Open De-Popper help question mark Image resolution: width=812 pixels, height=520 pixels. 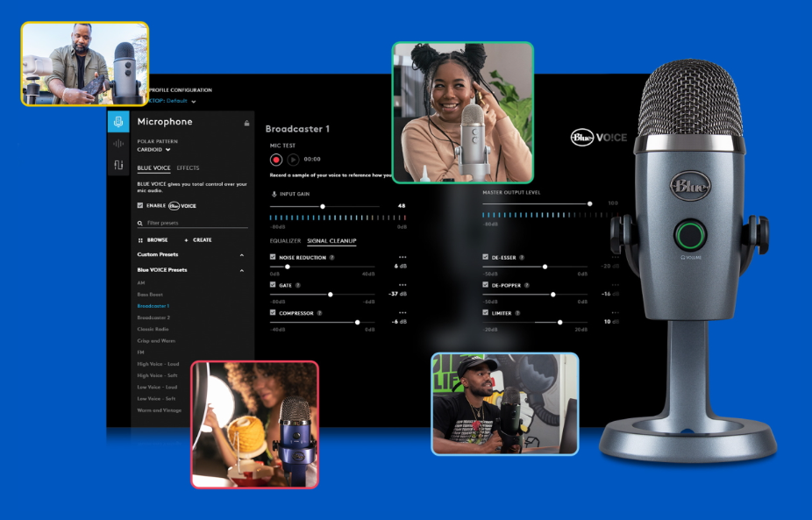coord(527,285)
